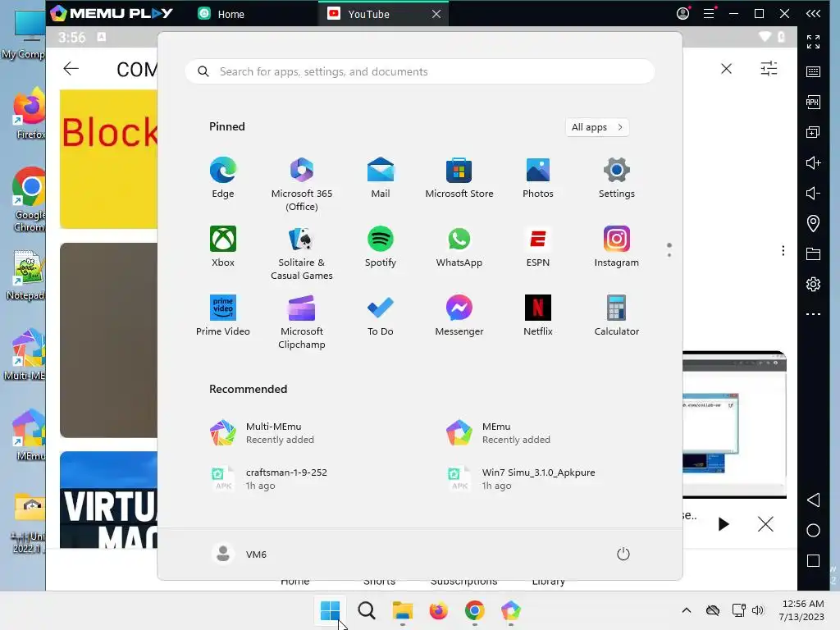The image size is (840, 630).
Task: Tap the Android recents square button
Action: 813,561
